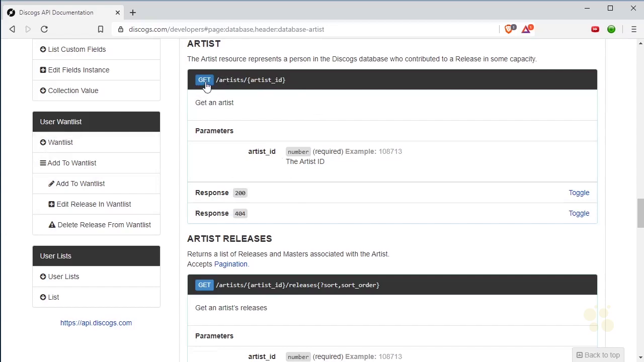Click the hamburger icon beside Add To Wantlist
This screenshot has height=362, width=644.
[43, 163]
